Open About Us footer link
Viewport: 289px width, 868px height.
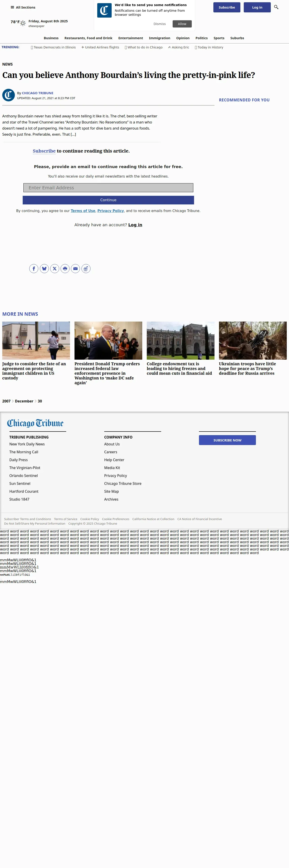[x=112, y=444]
